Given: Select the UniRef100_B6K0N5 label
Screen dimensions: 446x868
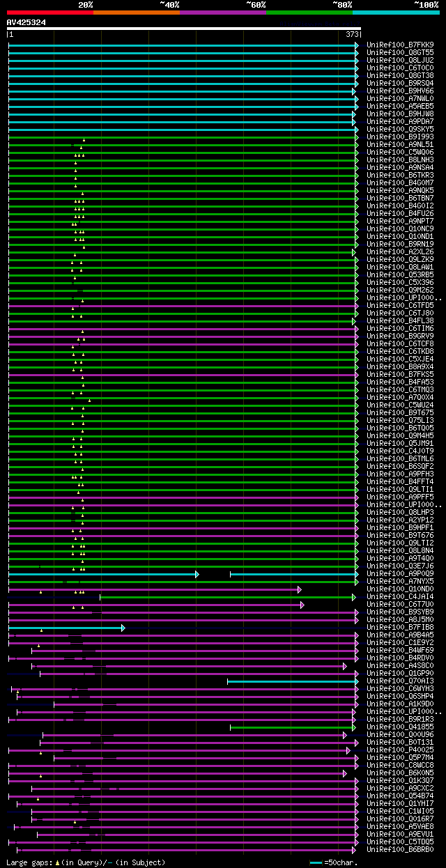Looking at the screenshot, I should tap(400, 773).
